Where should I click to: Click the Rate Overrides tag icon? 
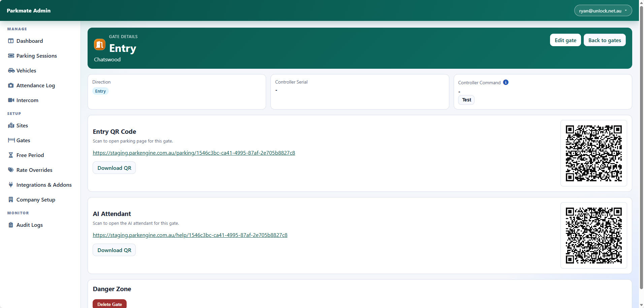(11, 170)
